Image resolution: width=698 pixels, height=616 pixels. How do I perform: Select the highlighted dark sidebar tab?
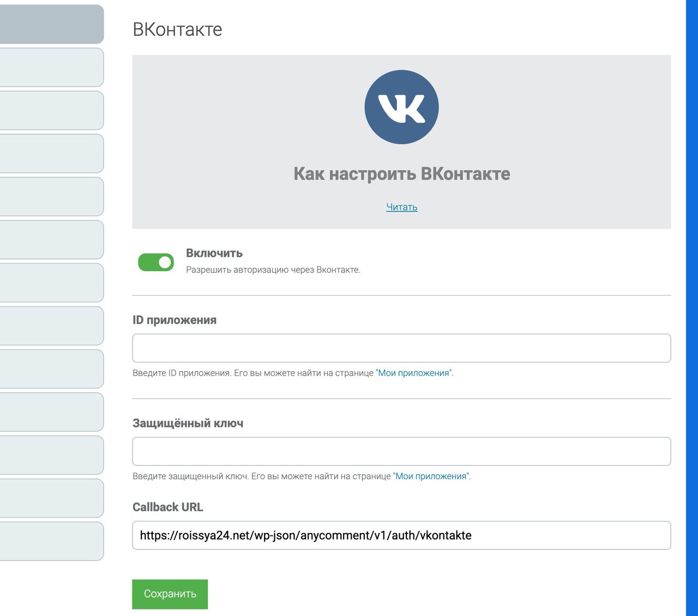tap(51, 25)
